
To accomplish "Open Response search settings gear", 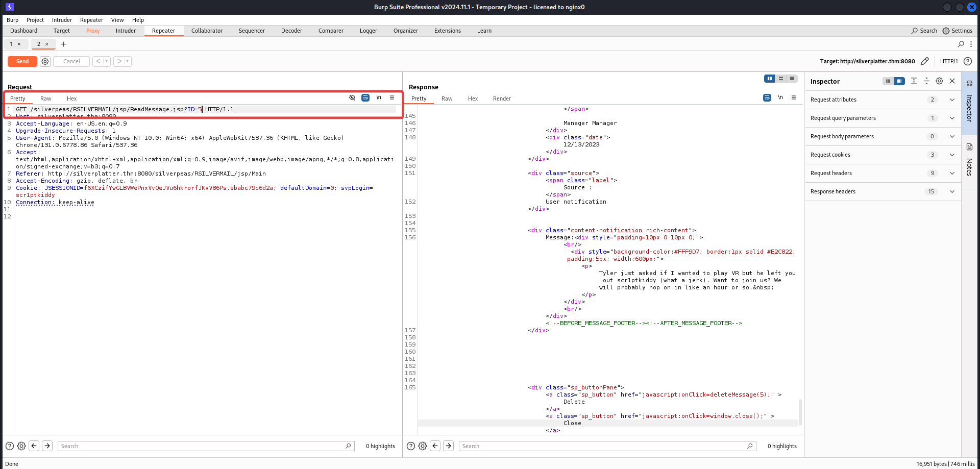I will (x=423, y=446).
